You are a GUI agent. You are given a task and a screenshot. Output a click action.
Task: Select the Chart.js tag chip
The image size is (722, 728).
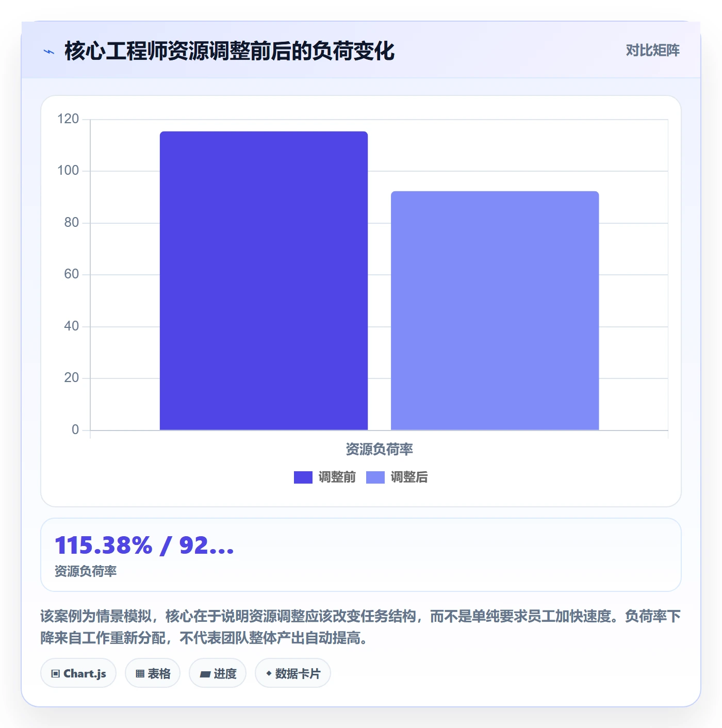click(78, 673)
